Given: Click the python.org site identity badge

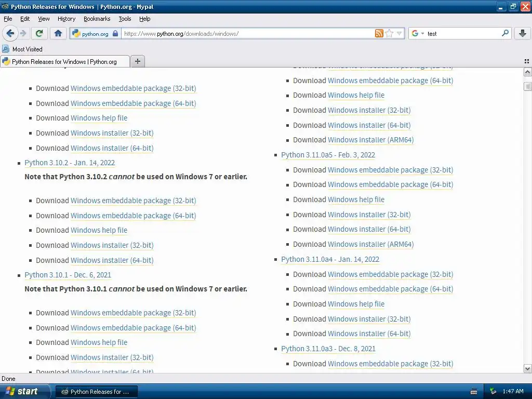Looking at the screenshot, I should pos(96,34).
